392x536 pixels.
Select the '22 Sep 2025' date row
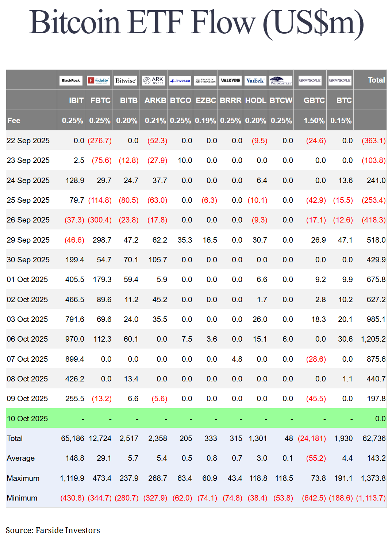[x=196, y=141]
